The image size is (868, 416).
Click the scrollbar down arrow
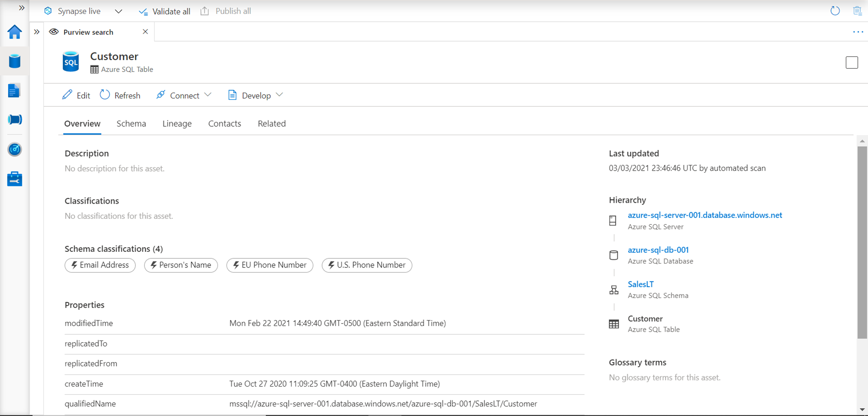[x=862, y=409]
